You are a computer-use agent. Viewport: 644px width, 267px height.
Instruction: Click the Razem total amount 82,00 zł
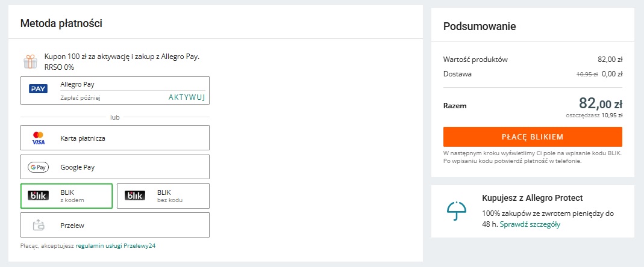[600, 104]
